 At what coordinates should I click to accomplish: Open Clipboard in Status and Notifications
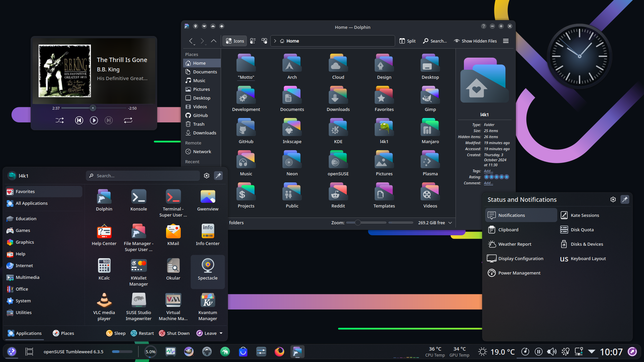click(x=521, y=230)
